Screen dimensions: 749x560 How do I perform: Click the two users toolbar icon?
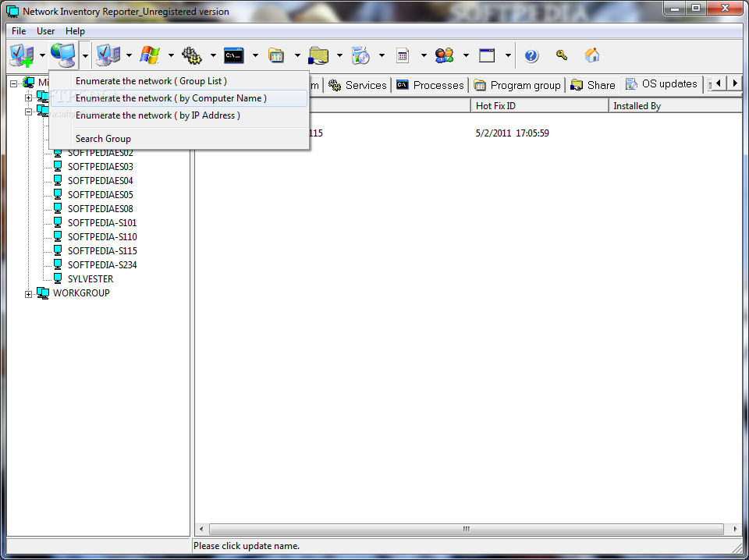point(445,55)
